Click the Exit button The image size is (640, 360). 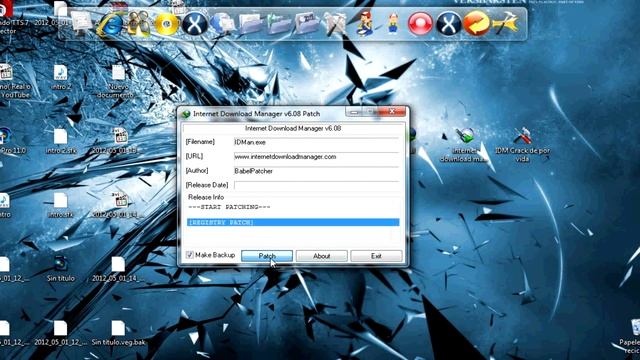[376, 256]
